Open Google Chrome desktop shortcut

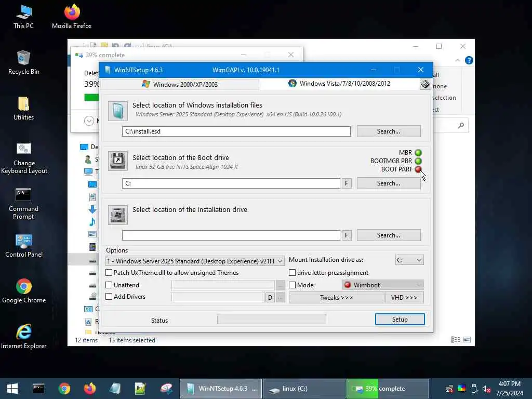24,291
